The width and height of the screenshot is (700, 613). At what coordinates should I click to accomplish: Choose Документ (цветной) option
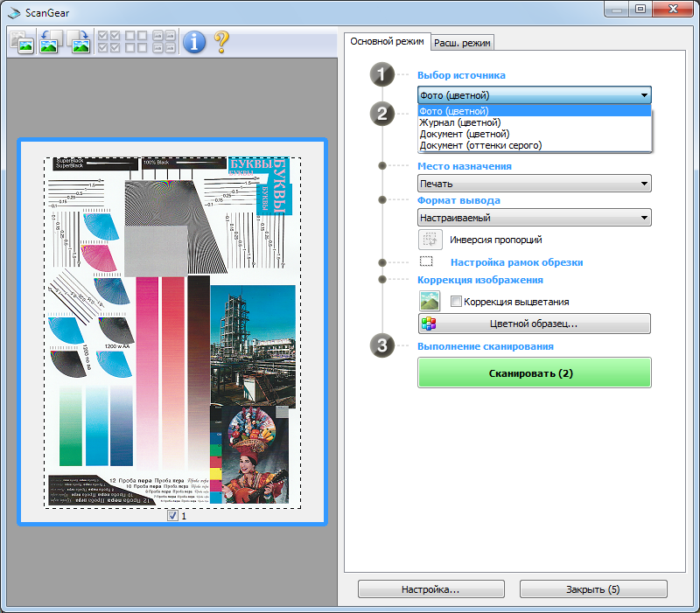click(x=535, y=134)
